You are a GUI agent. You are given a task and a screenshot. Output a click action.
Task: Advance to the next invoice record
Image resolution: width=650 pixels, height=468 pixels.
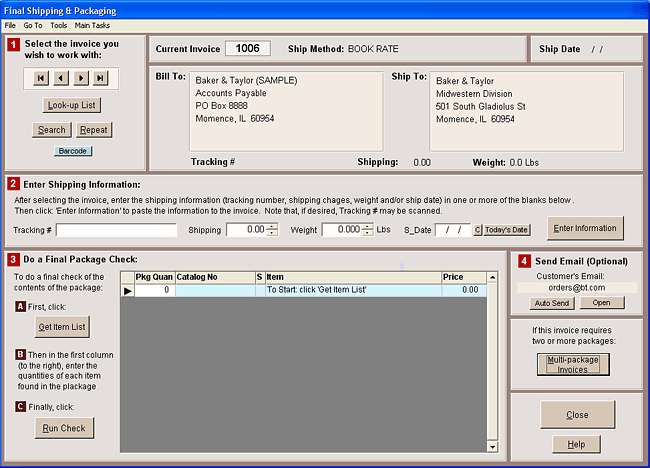[x=80, y=78]
